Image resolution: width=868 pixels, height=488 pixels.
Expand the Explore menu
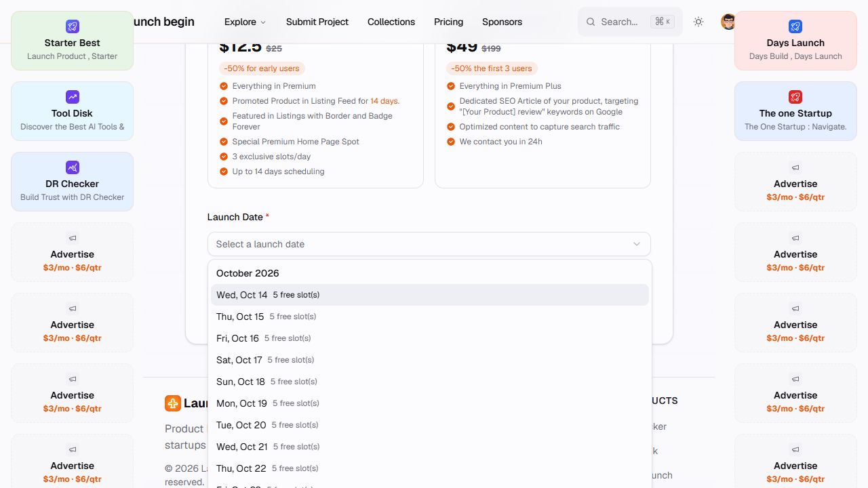click(x=245, y=22)
